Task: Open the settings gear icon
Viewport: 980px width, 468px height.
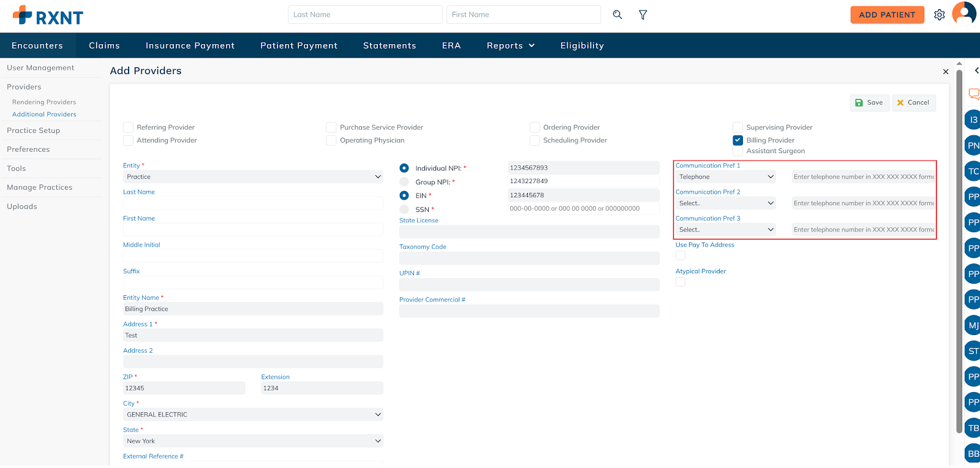Action: click(939, 15)
